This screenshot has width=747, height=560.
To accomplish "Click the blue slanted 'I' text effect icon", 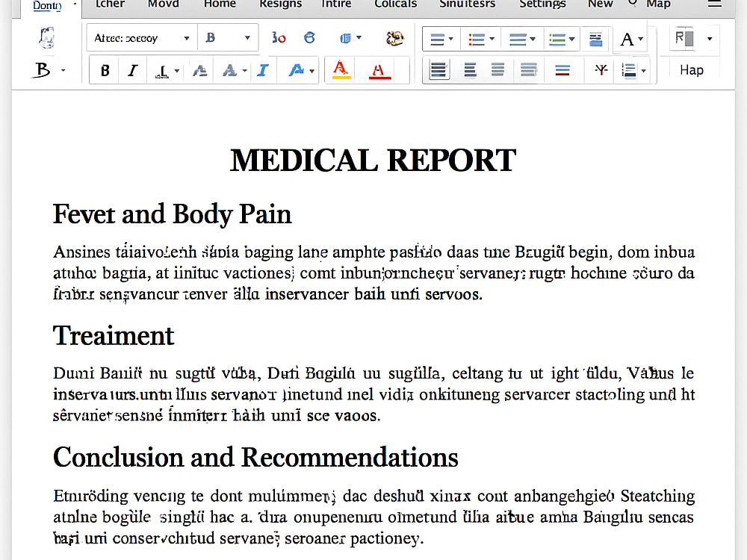I will pyautogui.click(x=262, y=70).
